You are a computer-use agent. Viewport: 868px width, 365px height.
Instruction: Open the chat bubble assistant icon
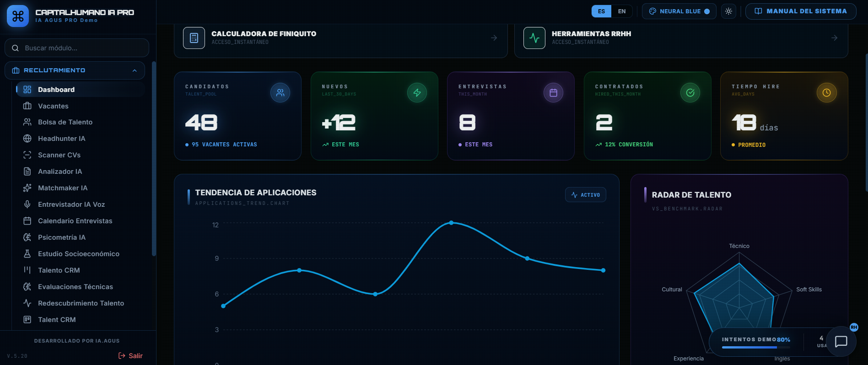click(841, 341)
